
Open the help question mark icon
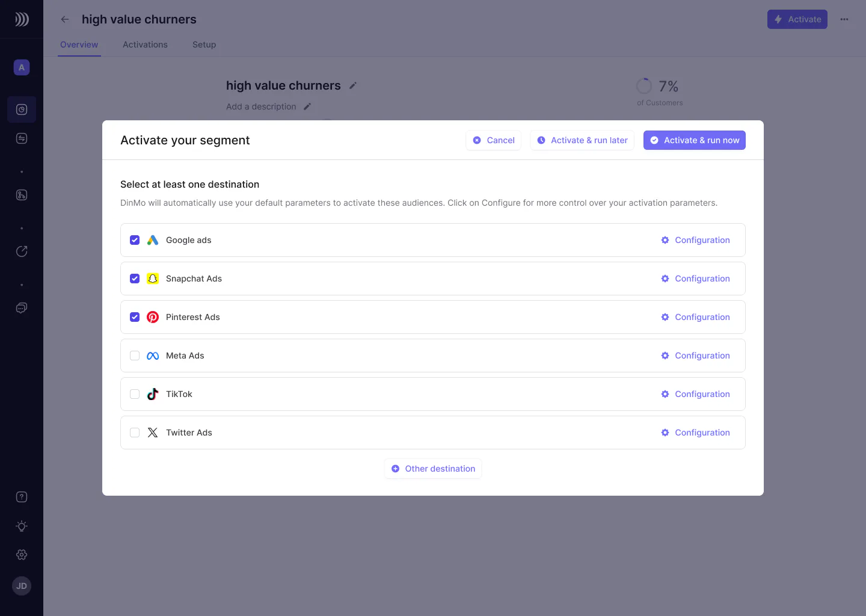point(22,497)
